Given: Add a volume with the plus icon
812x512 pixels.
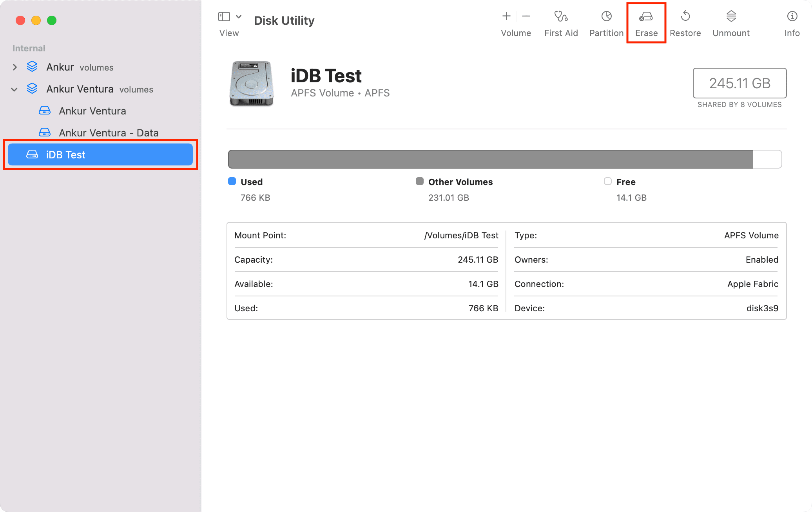Looking at the screenshot, I should (x=506, y=16).
